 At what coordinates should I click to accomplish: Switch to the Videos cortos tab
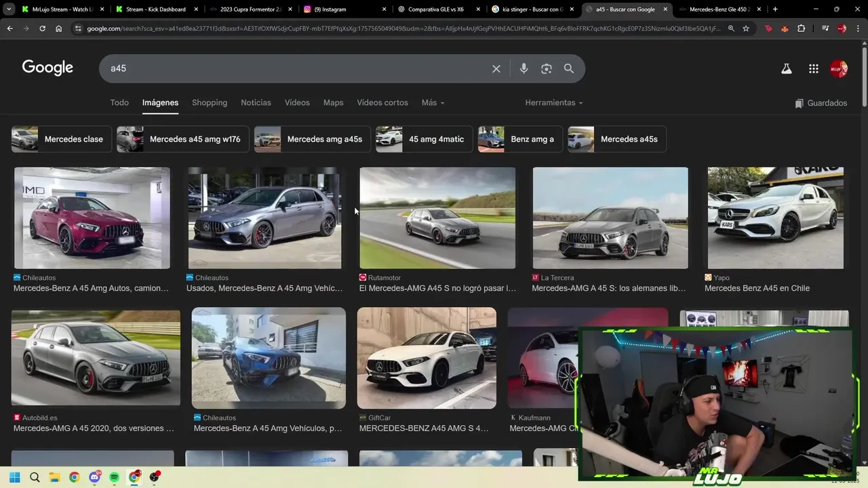(x=382, y=102)
